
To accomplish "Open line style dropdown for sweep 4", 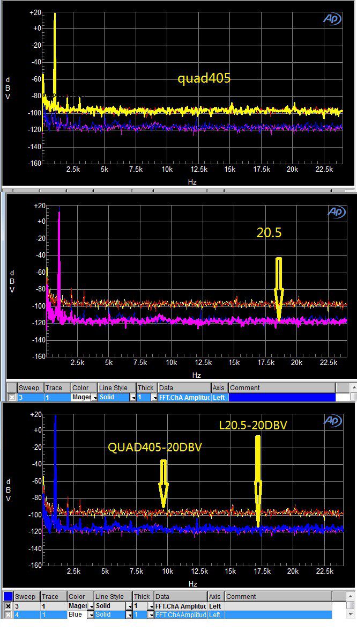I will [129, 614].
